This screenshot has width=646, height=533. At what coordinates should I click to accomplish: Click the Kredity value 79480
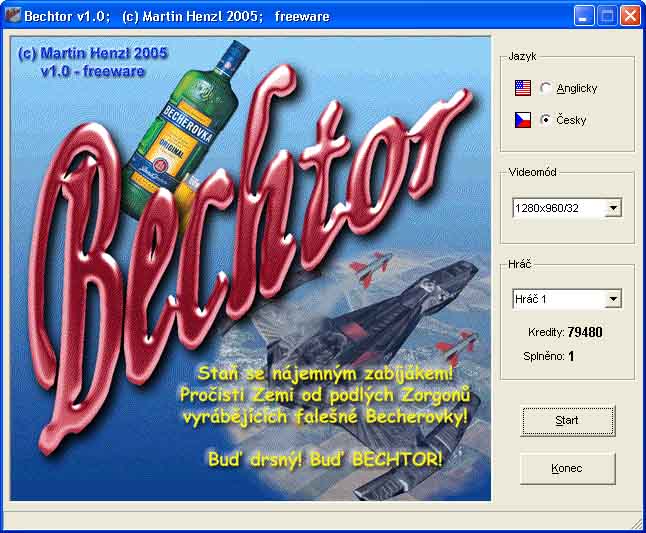pyautogui.click(x=584, y=332)
